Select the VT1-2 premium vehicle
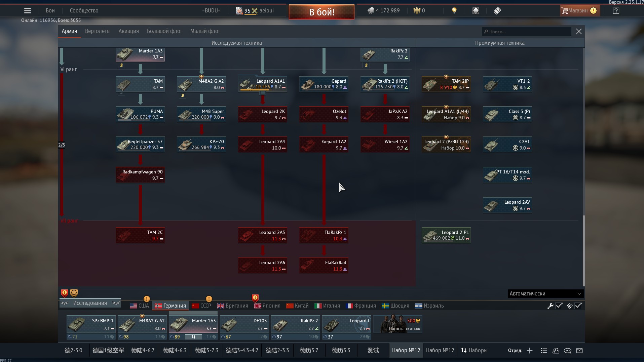The image size is (644, 362). [x=507, y=84]
